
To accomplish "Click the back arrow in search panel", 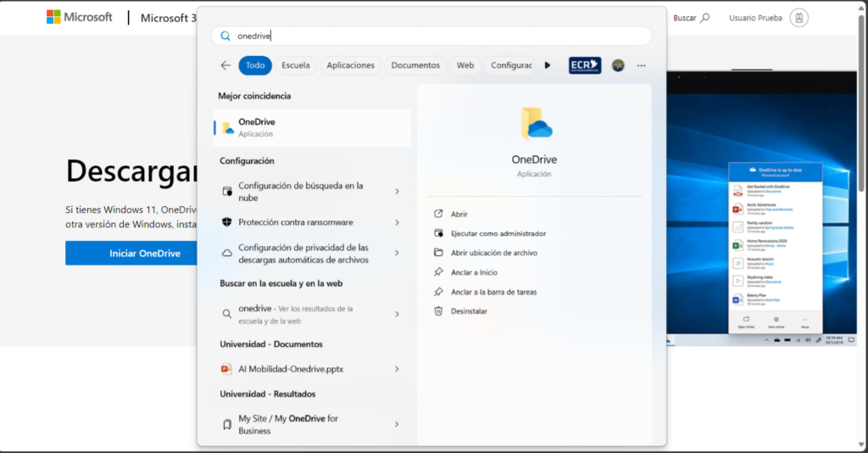I will 225,65.
